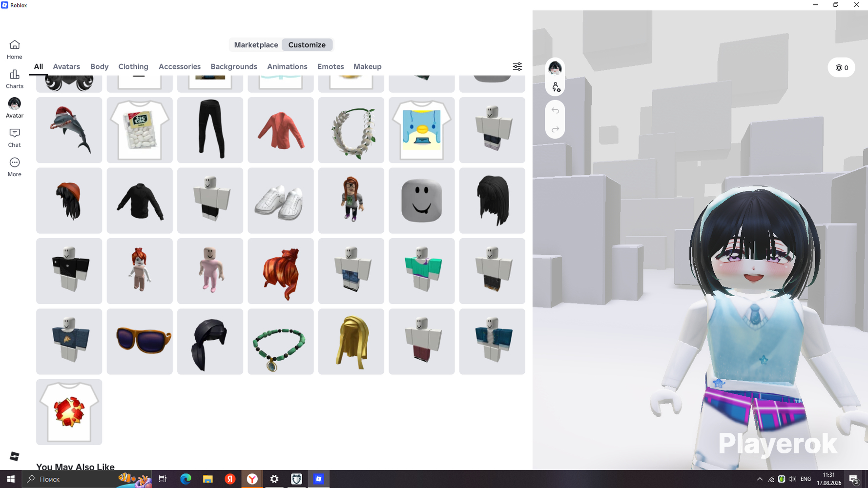Open the Windows notification center
The image size is (868, 488).
point(854,479)
